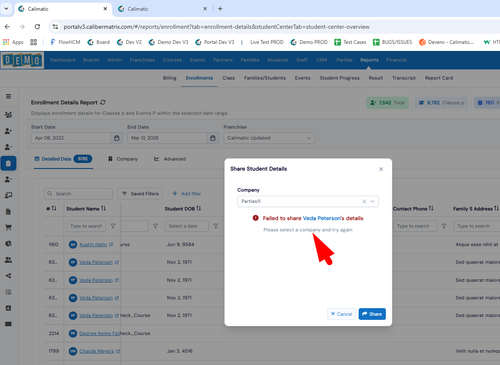Click the 6,782 Classes p badge

441,103
